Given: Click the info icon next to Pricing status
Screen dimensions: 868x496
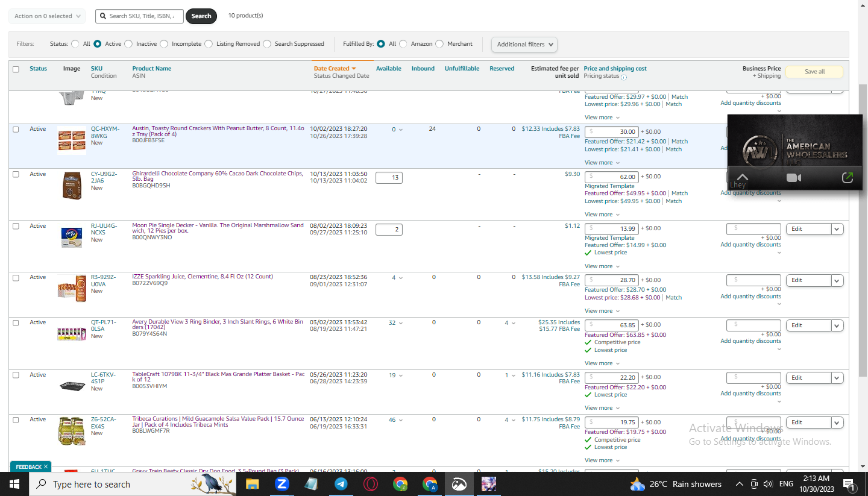Looking at the screenshot, I should pos(623,77).
